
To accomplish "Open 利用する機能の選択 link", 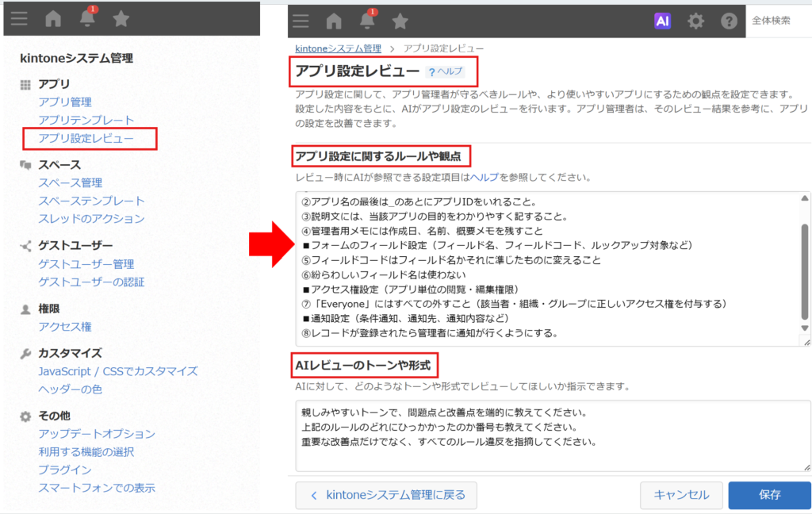I will tap(86, 452).
